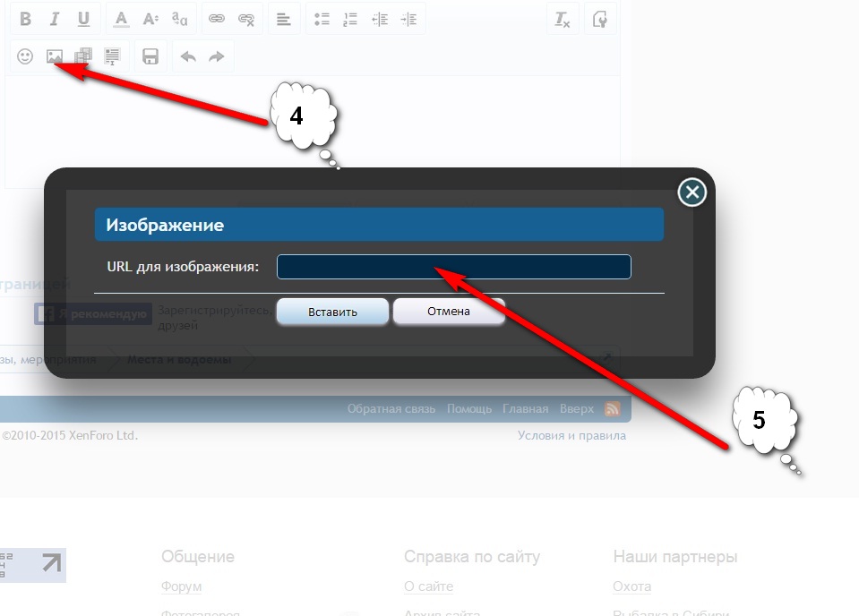The width and height of the screenshot is (859, 616).
Task: Open the Обратная связь footer link
Action: tap(391, 408)
